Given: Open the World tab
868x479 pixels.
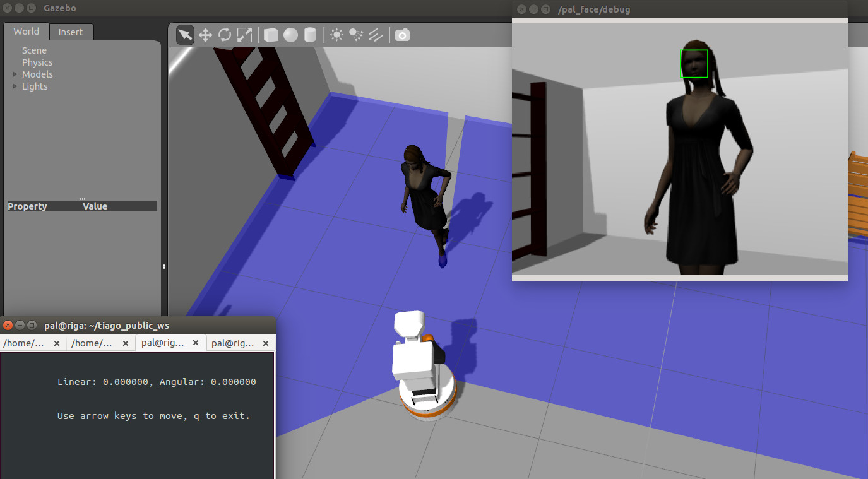Looking at the screenshot, I should (27, 32).
